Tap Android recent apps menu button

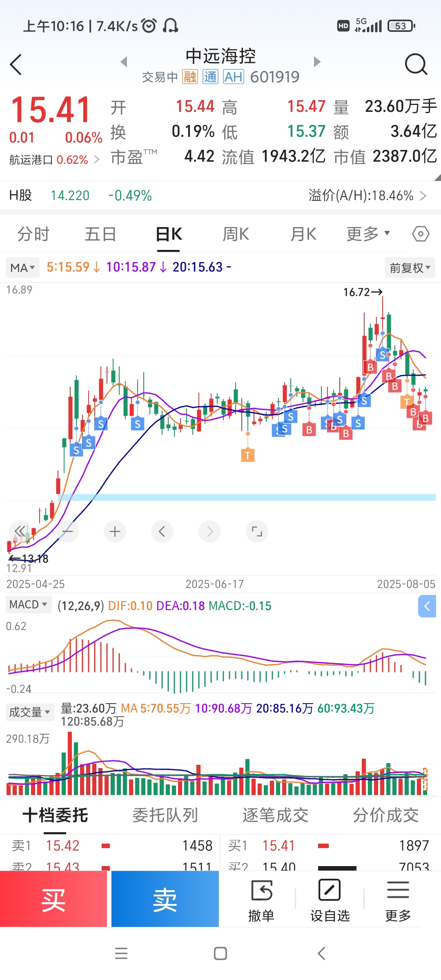pyautogui.click(x=121, y=953)
